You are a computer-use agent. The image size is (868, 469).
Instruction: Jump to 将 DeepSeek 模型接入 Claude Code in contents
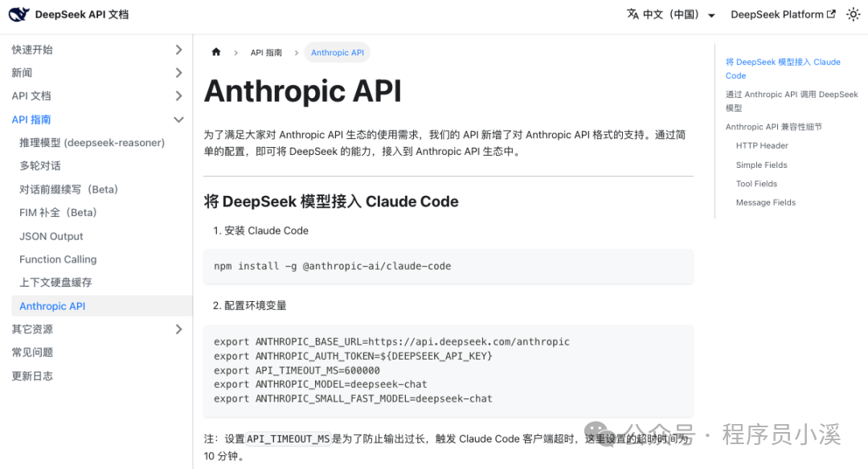783,68
